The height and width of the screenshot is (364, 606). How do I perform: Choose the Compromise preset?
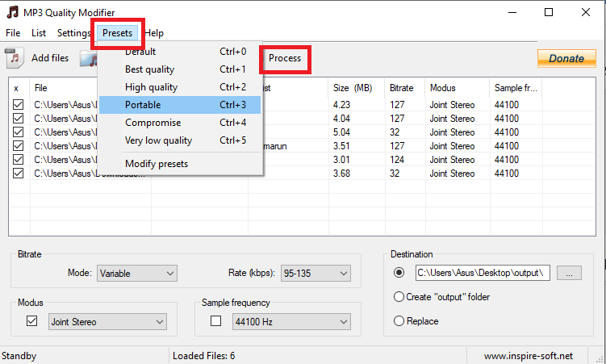click(x=180, y=123)
